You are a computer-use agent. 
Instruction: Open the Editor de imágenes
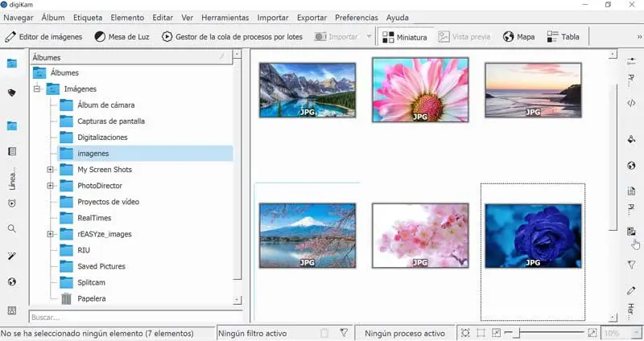43,37
